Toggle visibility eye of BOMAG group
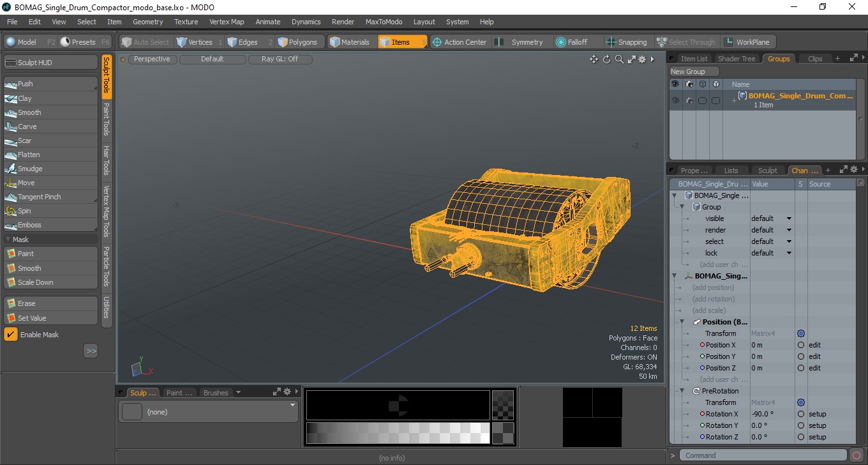Image resolution: width=868 pixels, height=465 pixels. coord(675,100)
